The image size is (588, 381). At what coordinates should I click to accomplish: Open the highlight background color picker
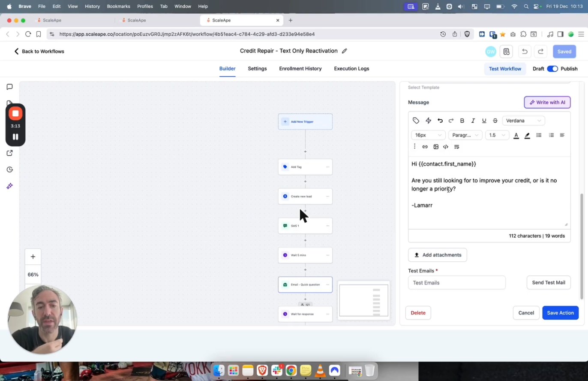tap(527, 135)
